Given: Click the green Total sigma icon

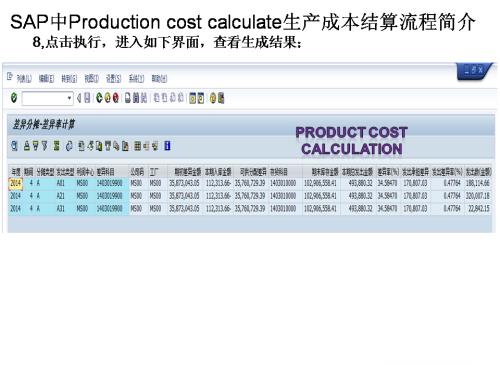Looking at the screenshot, I should click(57, 146).
